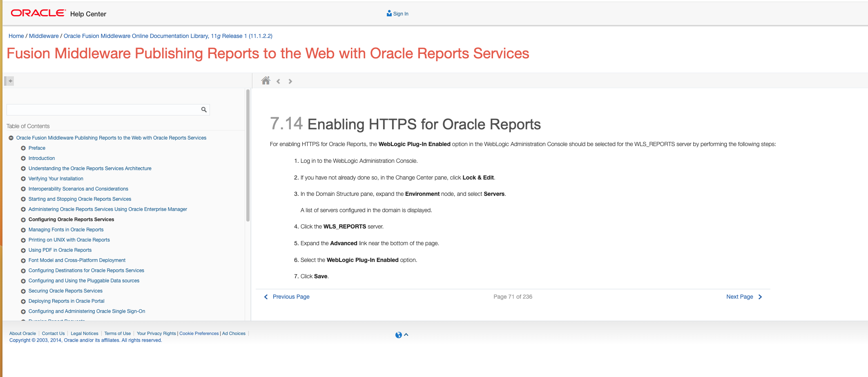Expand Pluggable Data sources node
Screen dimensions: 868x377
23,281
